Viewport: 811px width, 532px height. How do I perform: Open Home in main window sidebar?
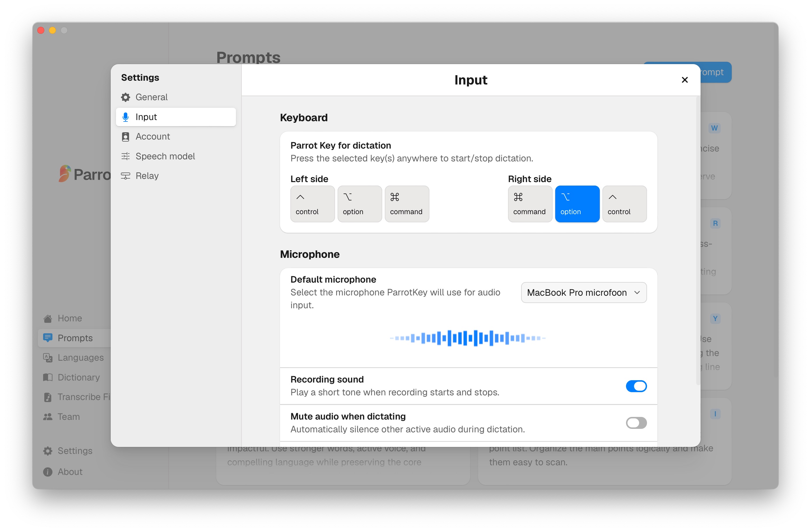click(70, 318)
